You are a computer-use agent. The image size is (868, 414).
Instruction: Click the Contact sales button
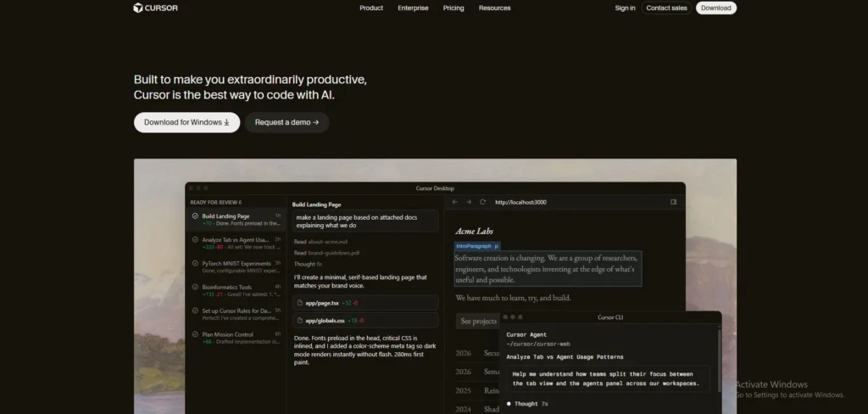pos(666,8)
